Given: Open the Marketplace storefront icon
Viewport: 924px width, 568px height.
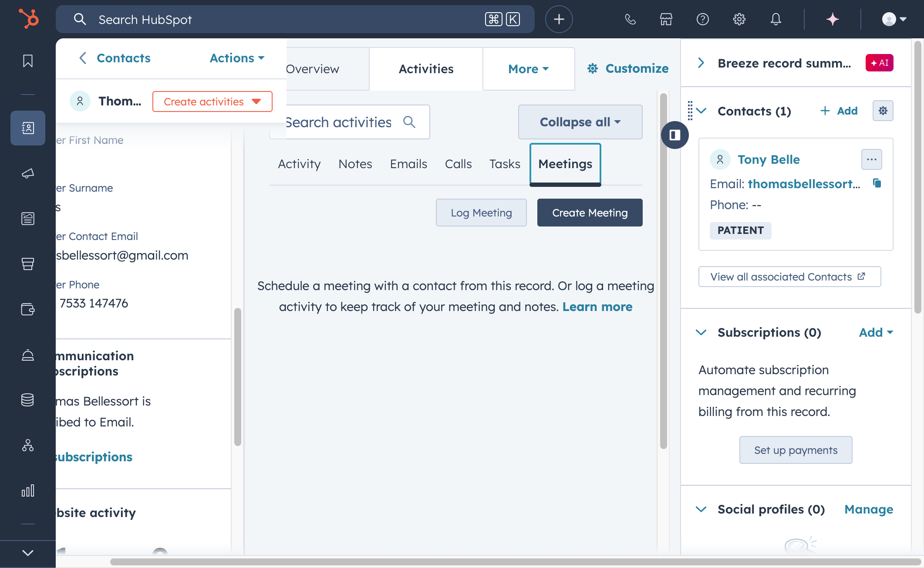Looking at the screenshot, I should (x=666, y=19).
